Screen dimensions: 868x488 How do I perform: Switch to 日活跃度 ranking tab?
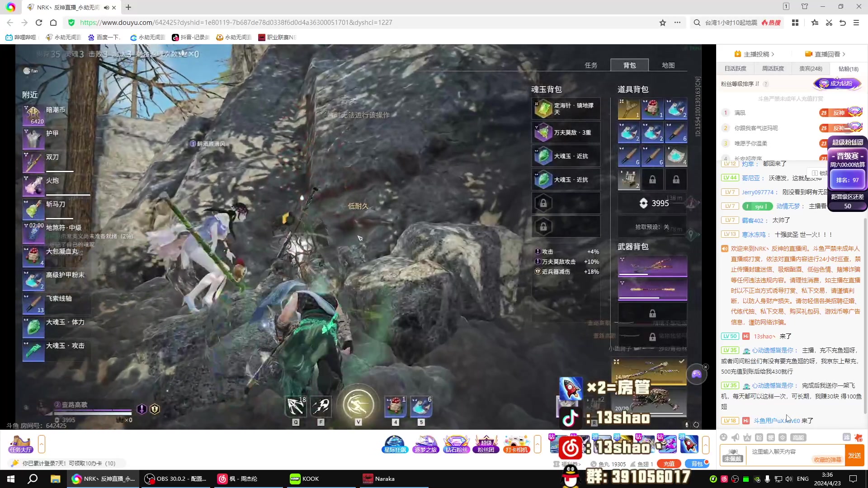736,69
